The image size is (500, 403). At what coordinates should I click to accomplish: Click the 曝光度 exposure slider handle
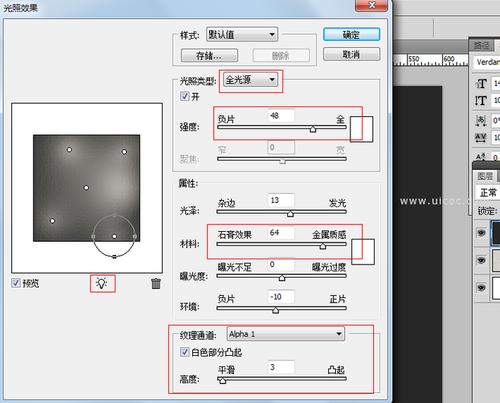tap(282, 278)
